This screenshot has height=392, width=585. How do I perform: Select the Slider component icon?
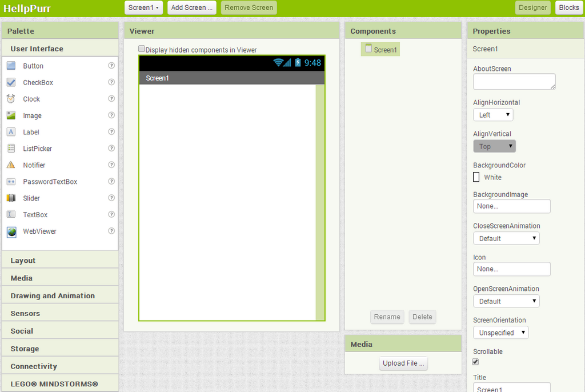click(11, 198)
